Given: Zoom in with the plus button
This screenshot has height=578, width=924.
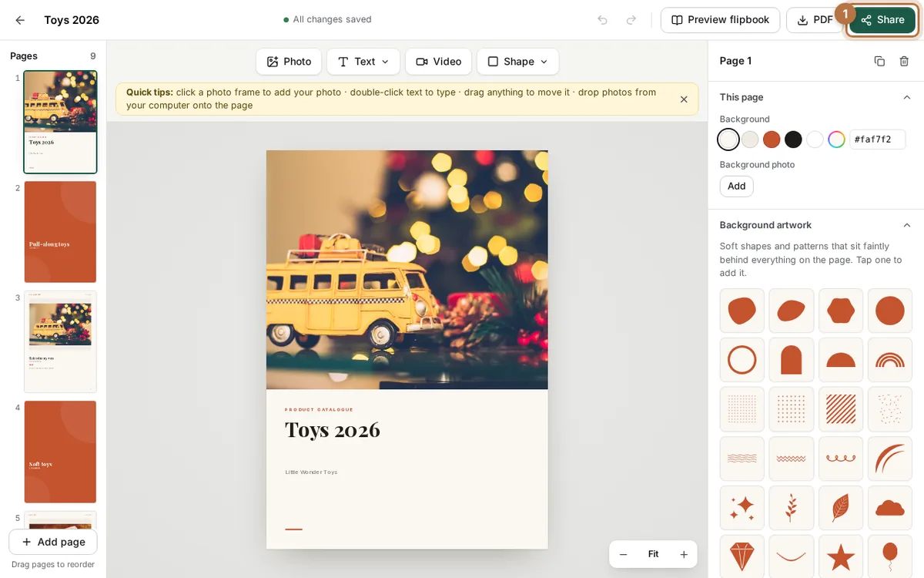Looking at the screenshot, I should coord(683,554).
